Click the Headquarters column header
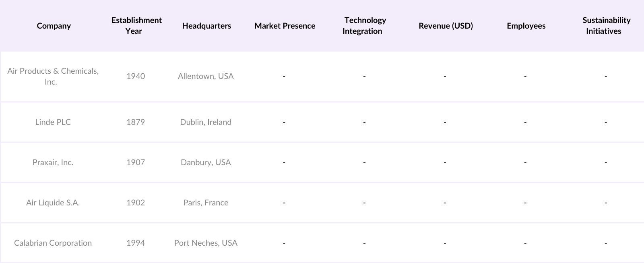The image size is (644, 263). click(x=206, y=26)
